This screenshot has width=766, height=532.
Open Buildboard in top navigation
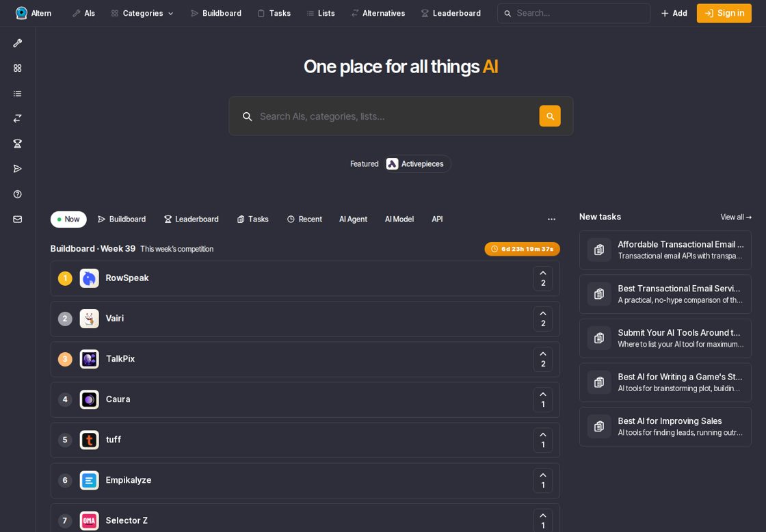(x=216, y=13)
